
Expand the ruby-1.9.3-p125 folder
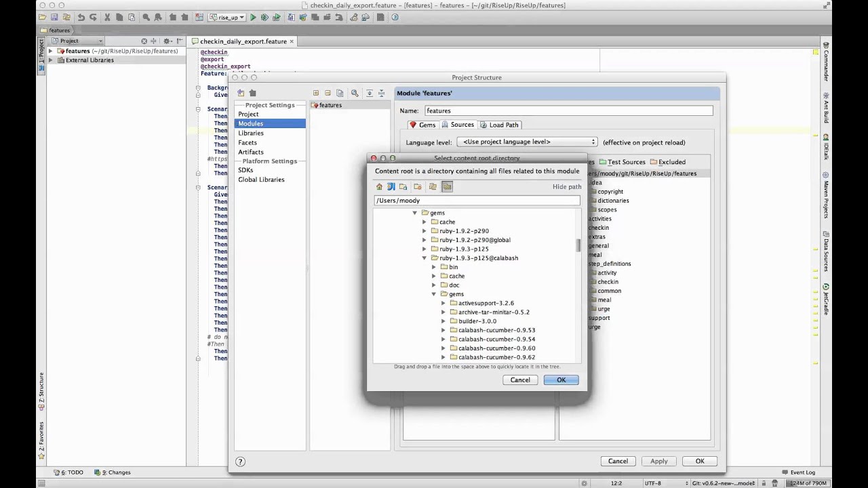click(425, 249)
